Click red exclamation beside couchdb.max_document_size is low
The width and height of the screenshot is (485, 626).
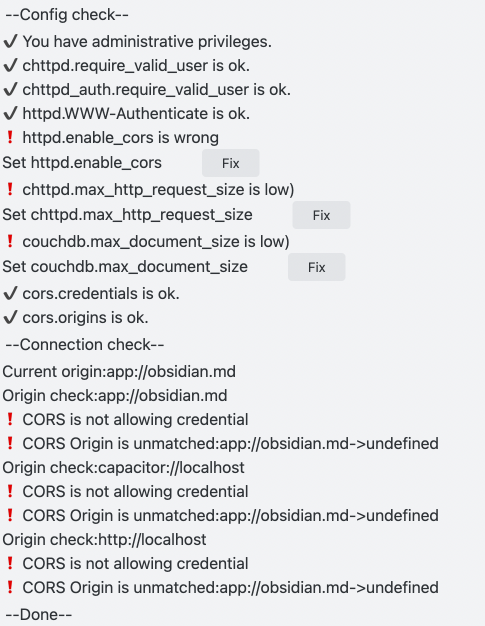pos(10,241)
